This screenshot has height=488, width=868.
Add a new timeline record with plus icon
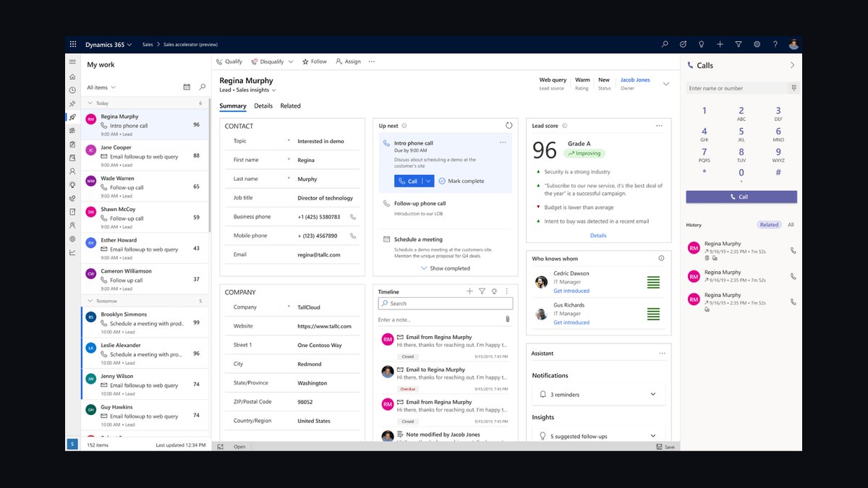point(469,291)
